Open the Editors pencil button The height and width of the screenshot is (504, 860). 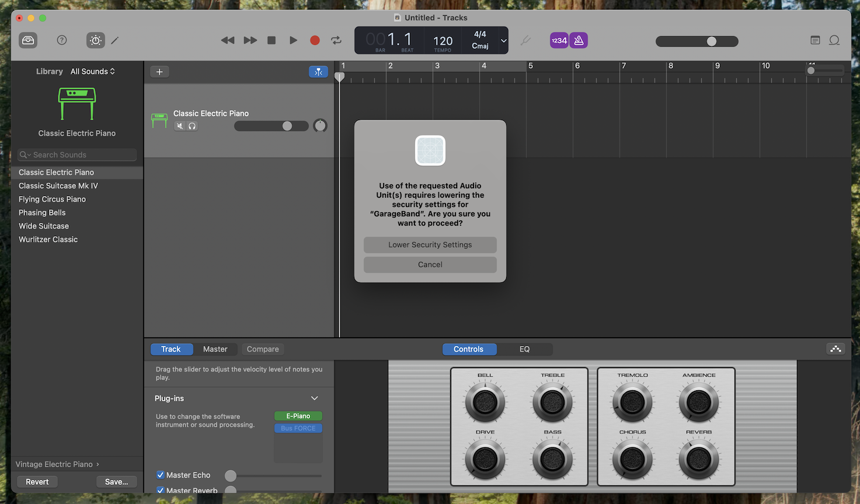point(115,40)
